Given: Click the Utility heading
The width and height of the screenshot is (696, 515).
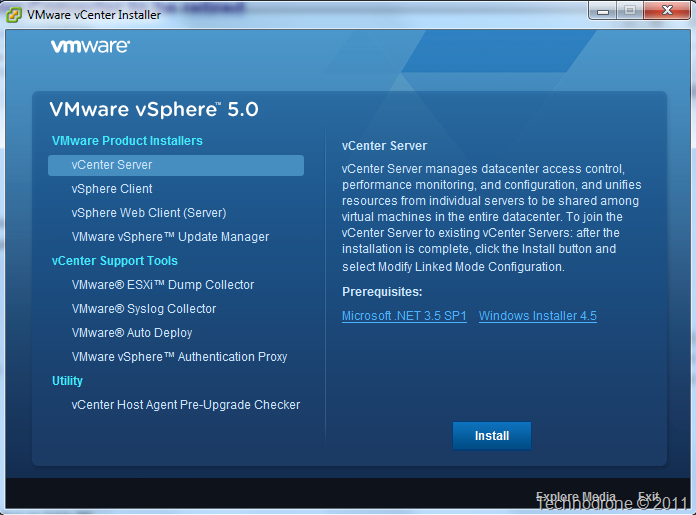Looking at the screenshot, I should [67, 381].
